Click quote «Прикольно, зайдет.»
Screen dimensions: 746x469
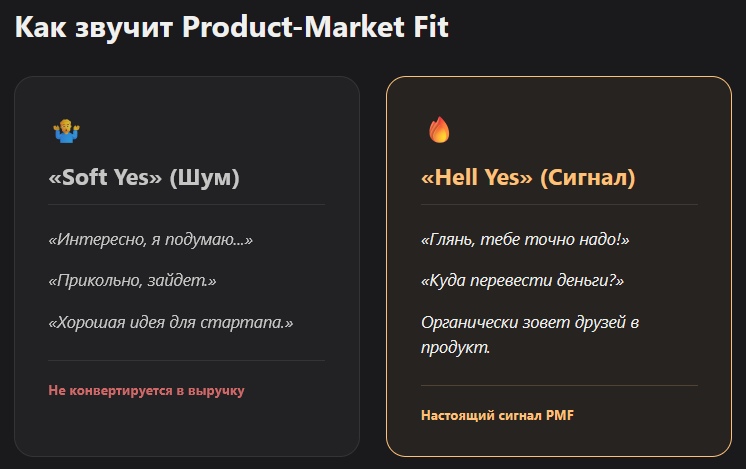[132, 281]
